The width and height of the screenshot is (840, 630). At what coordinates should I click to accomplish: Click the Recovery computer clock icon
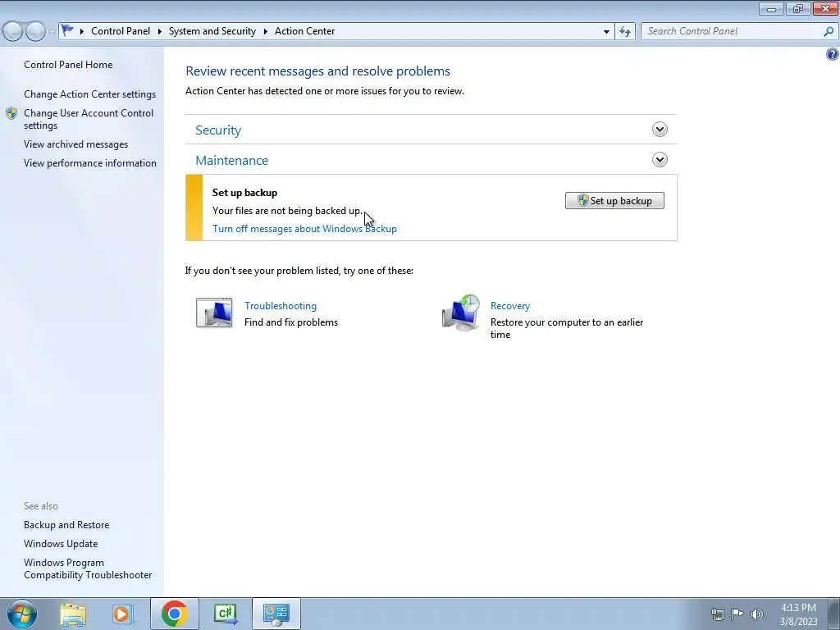point(461,313)
